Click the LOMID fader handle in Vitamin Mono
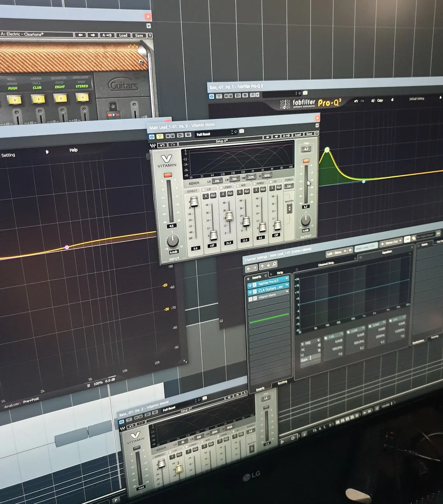The image size is (443, 504). (x=229, y=216)
